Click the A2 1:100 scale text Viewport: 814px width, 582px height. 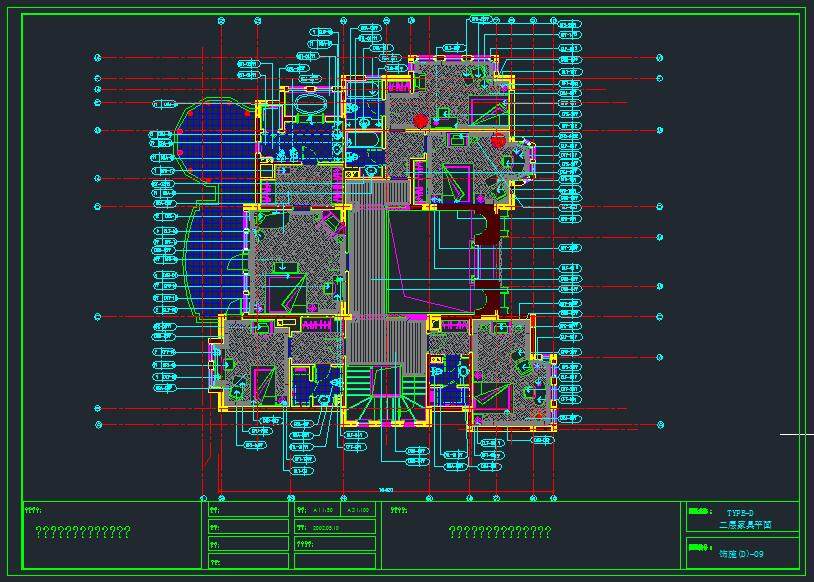coord(358,510)
